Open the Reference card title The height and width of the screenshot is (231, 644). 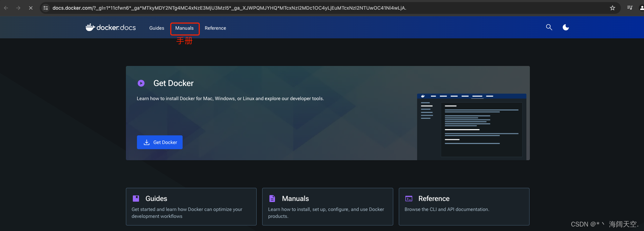tap(434, 199)
